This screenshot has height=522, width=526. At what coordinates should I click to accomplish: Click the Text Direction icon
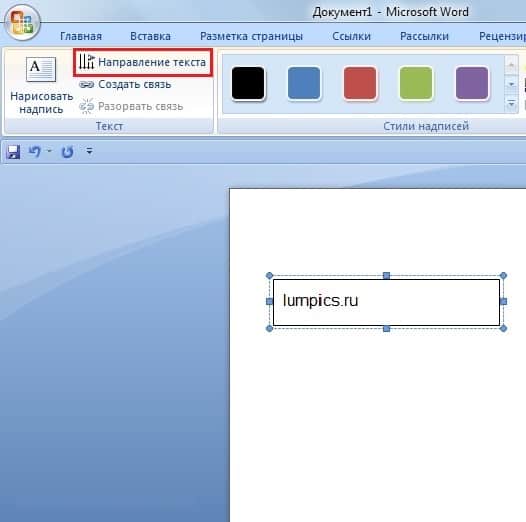tap(87, 62)
